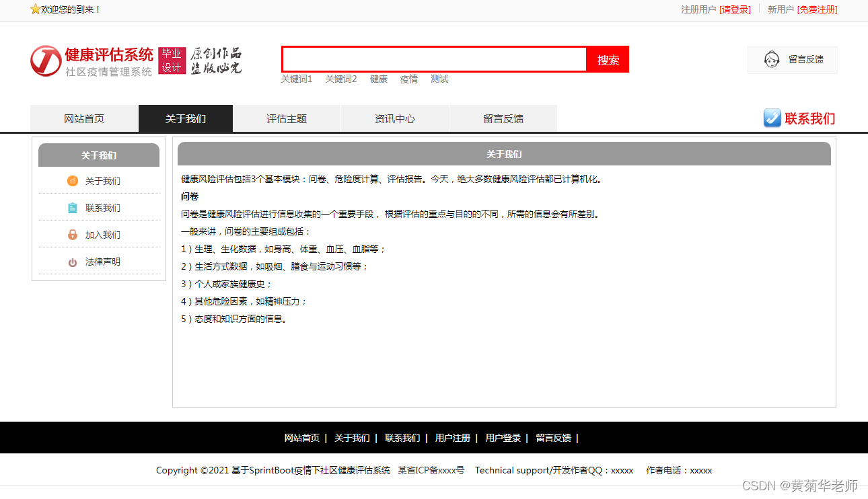Select the 关于我们 navigation tab

(186, 118)
